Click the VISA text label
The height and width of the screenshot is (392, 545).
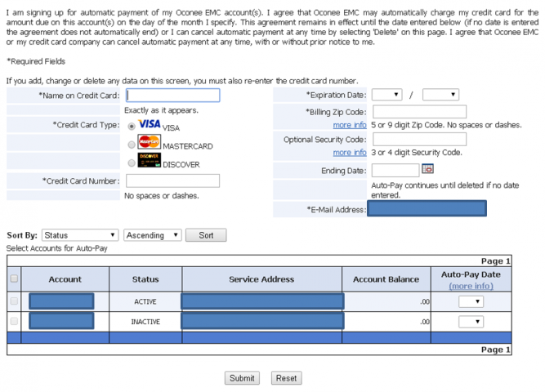pyautogui.click(x=171, y=128)
